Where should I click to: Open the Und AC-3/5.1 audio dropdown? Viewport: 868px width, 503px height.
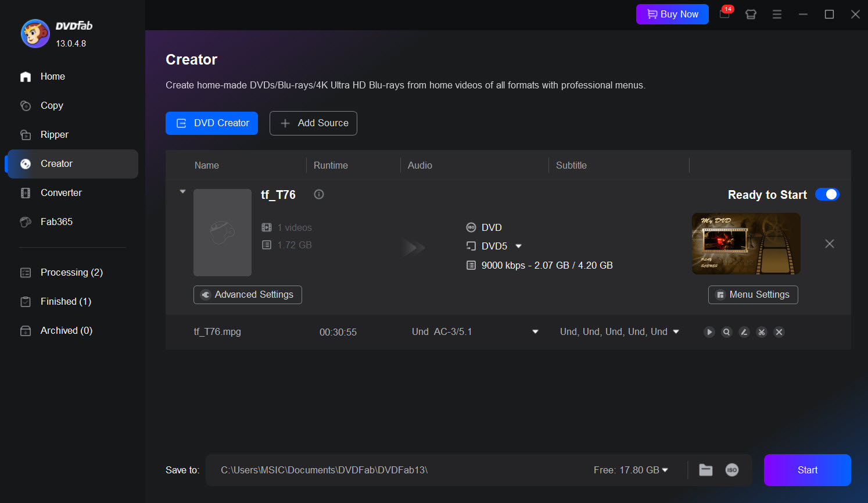(x=535, y=332)
